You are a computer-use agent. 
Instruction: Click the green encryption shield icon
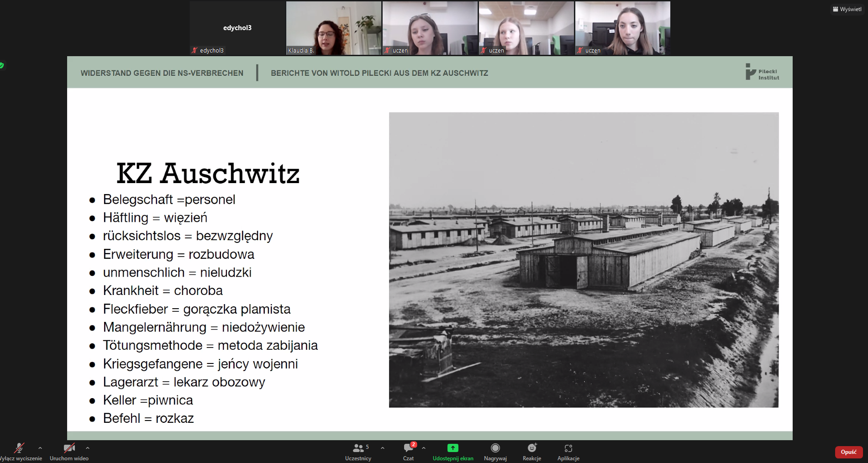2,65
